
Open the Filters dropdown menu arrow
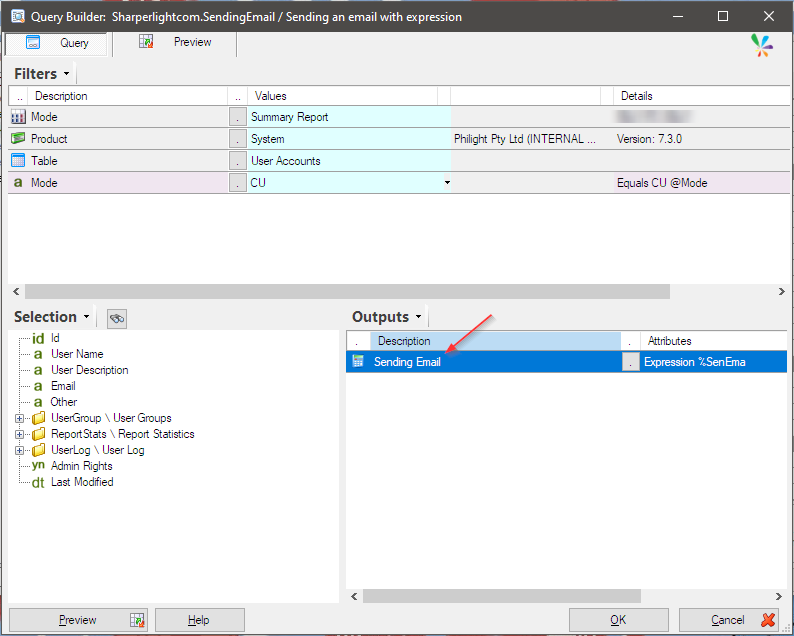tap(66, 74)
